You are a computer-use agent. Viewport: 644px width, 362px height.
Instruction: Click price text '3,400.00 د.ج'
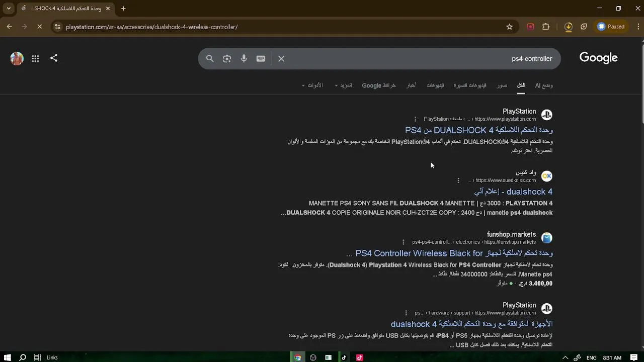535,284
